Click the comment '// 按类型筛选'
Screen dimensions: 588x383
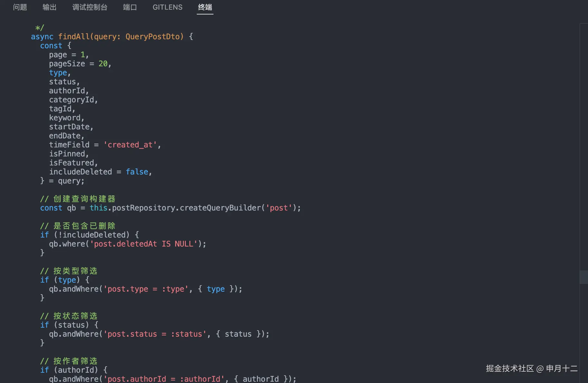[x=69, y=271]
